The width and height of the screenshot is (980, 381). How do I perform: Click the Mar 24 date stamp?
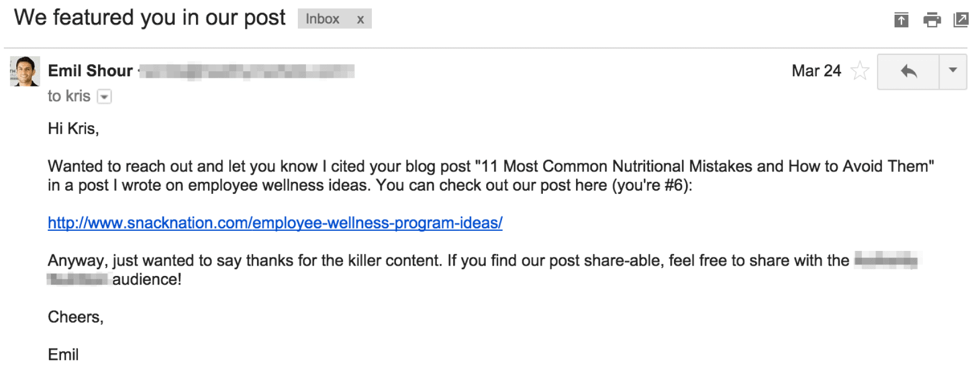click(816, 71)
